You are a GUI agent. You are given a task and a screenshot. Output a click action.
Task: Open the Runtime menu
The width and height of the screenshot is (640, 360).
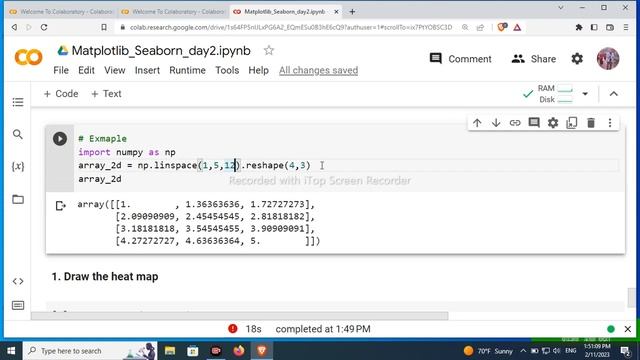(187, 70)
